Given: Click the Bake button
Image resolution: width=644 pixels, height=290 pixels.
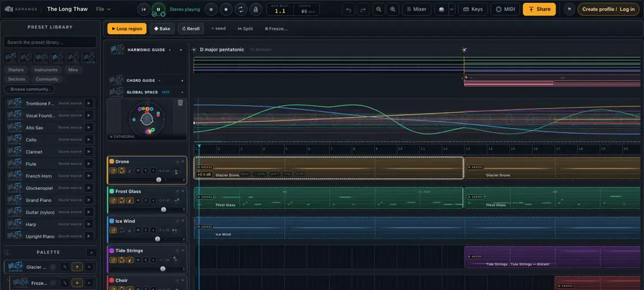Looking at the screenshot, I should click(162, 29).
